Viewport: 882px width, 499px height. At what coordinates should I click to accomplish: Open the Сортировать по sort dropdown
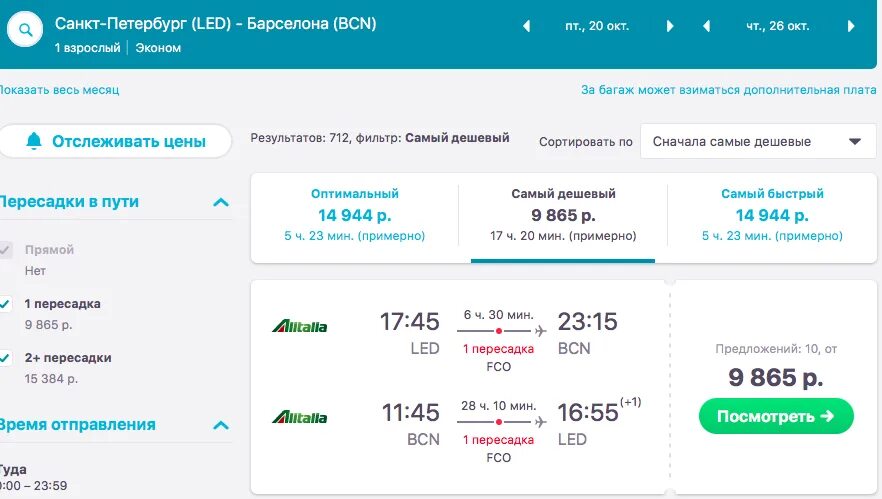tap(757, 141)
